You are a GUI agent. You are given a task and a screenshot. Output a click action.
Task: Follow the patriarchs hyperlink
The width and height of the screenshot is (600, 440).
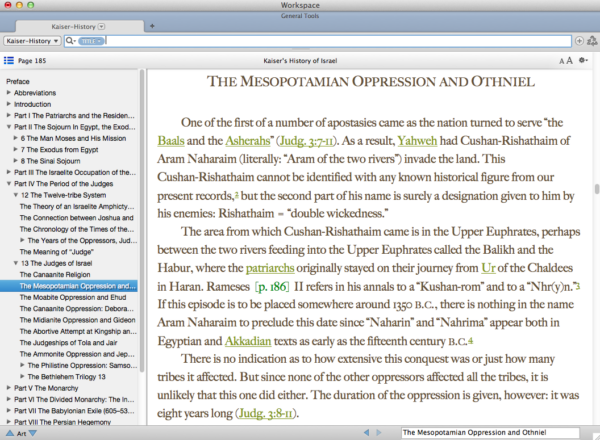coord(270,268)
